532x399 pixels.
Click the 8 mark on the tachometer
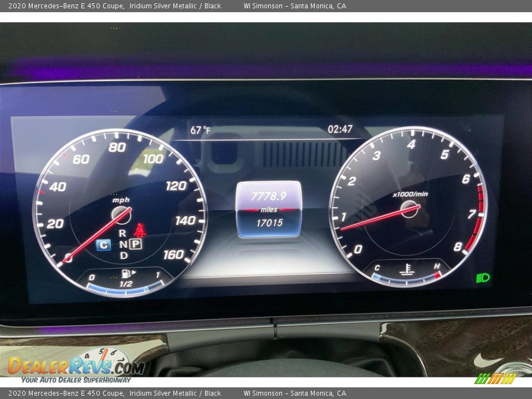(x=458, y=247)
